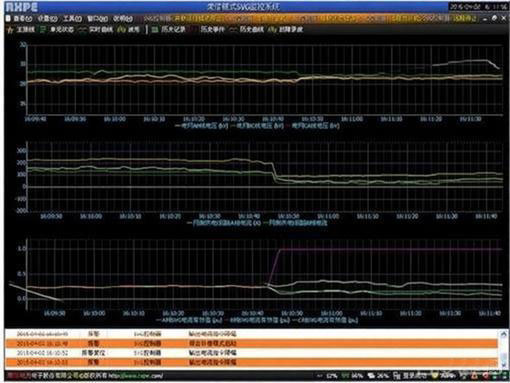Click the top voltage curve chart area

coord(265,79)
